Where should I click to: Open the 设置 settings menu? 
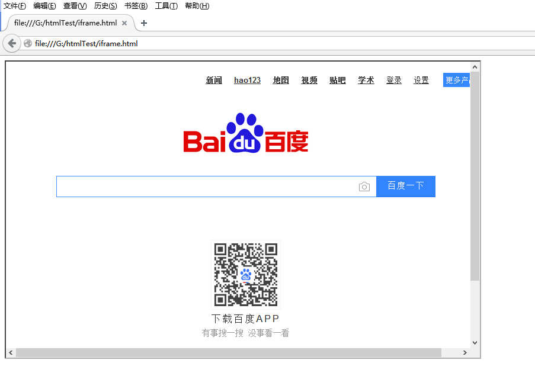(x=421, y=80)
